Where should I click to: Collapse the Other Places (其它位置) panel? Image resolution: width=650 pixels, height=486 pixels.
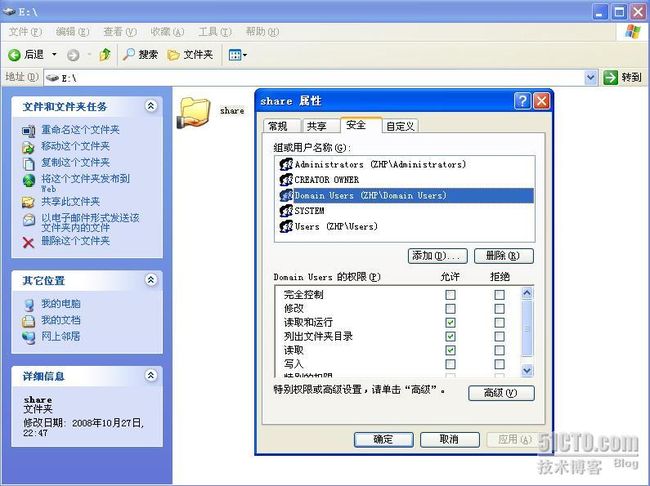pyautogui.click(x=151, y=280)
